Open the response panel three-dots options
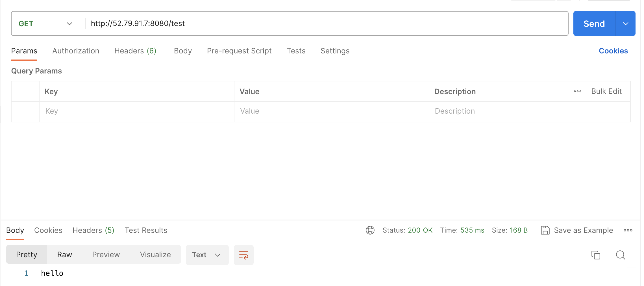The height and width of the screenshot is (286, 644). pyautogui.click(x=628, y=230)
